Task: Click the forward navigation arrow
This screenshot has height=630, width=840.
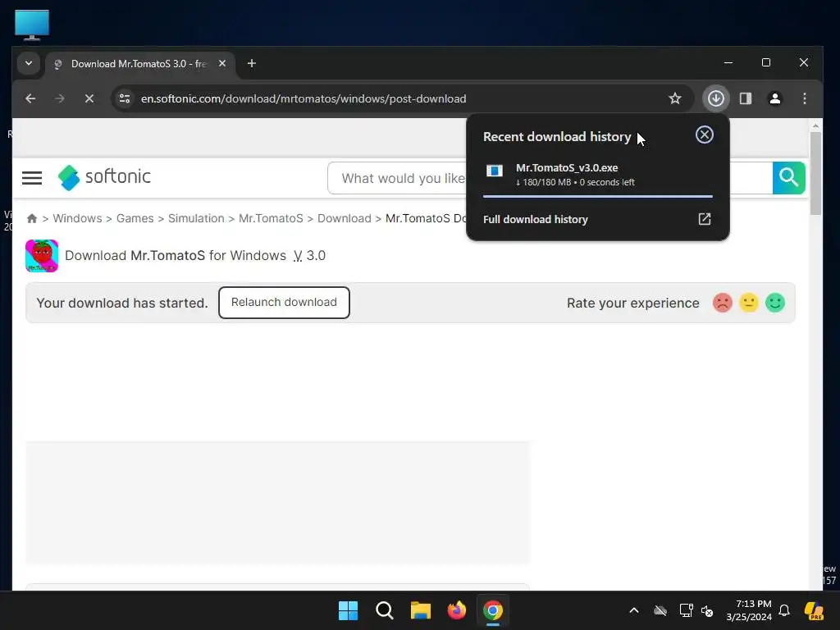Action: [60, 98]
